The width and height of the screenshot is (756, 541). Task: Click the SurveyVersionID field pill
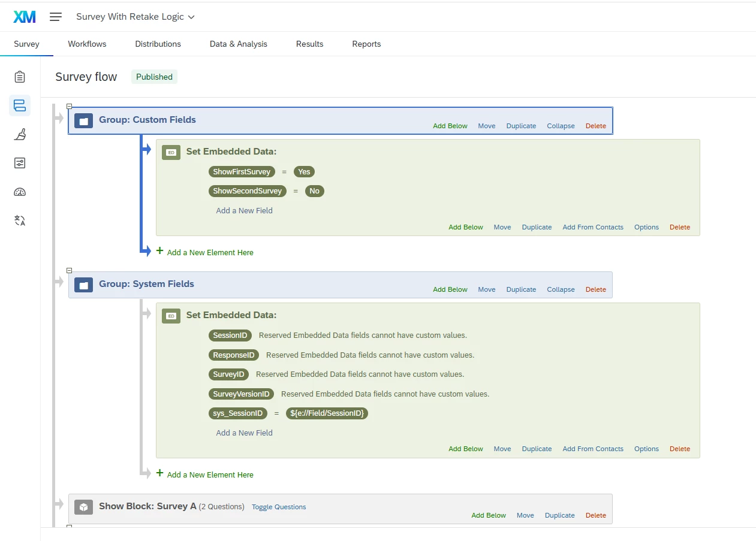coord(241,394)
